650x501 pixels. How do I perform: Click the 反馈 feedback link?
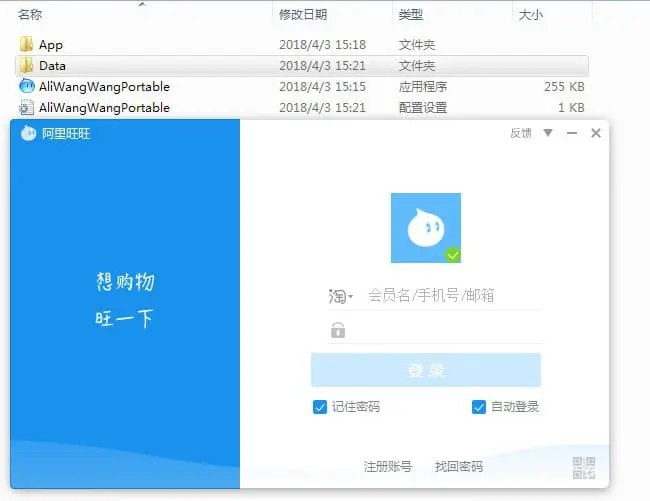pos(521,133)
